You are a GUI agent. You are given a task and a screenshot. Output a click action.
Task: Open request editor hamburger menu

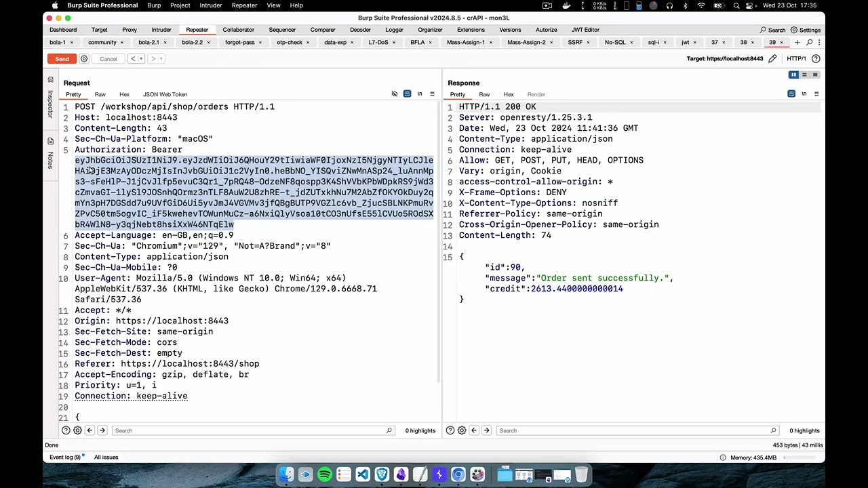(x=432, y=94)
